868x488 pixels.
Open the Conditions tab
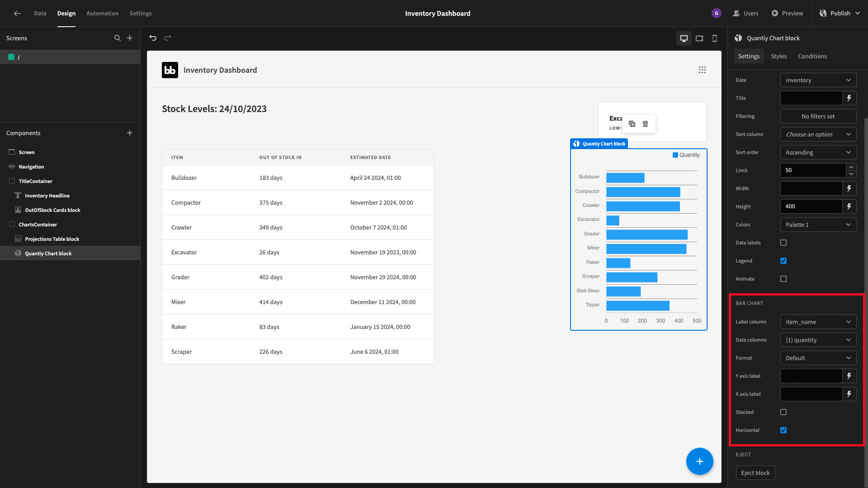coord(812,56)
